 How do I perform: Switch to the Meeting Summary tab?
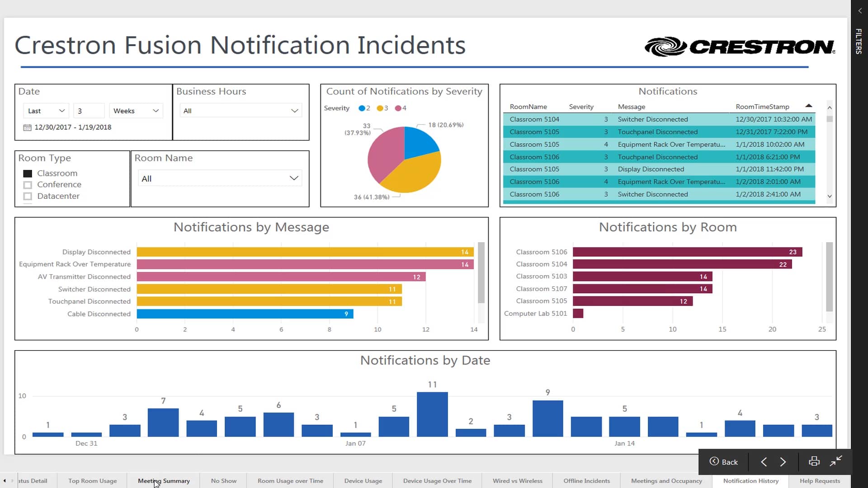(x=164, y=481)
